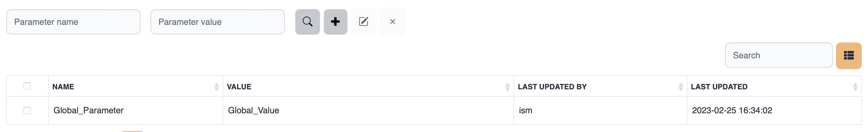Image resolution: width=868 pixels, height=132 pixels.
Task: Click the pencil edit parameter icon
Action: tap(364, 22)
